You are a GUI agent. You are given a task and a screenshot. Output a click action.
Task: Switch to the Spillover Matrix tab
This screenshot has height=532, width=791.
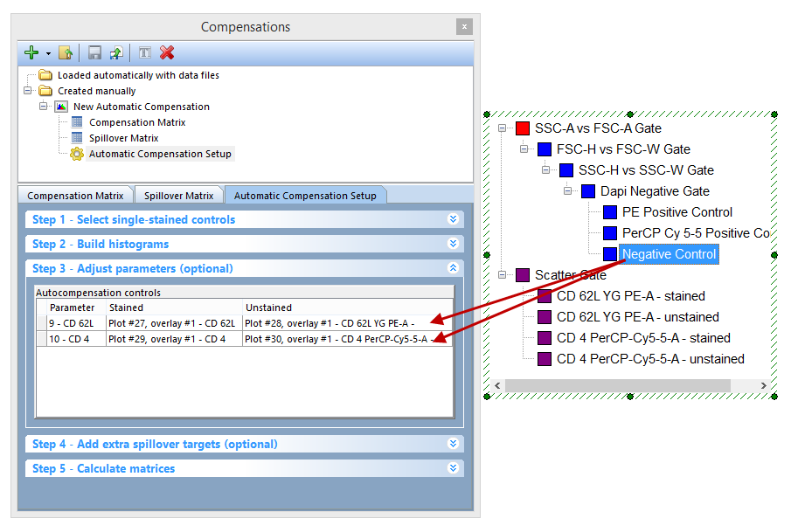pyautogui.click(x=178, y=196)
